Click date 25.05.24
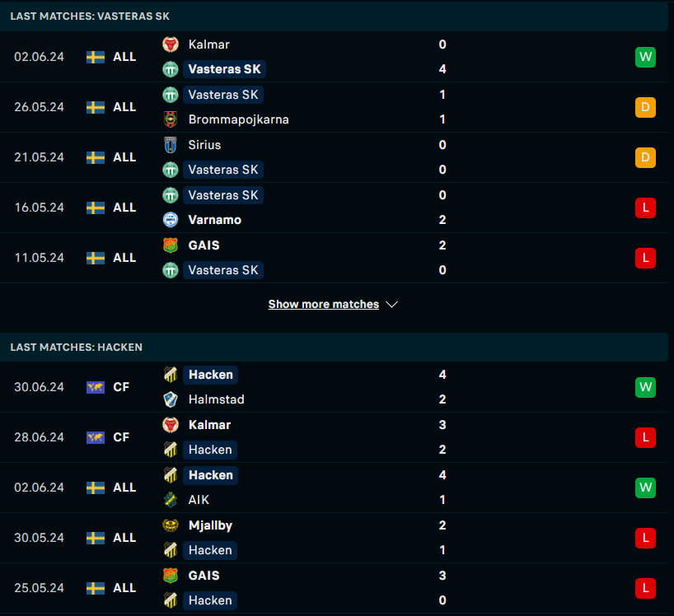 [x=39, y=589]
